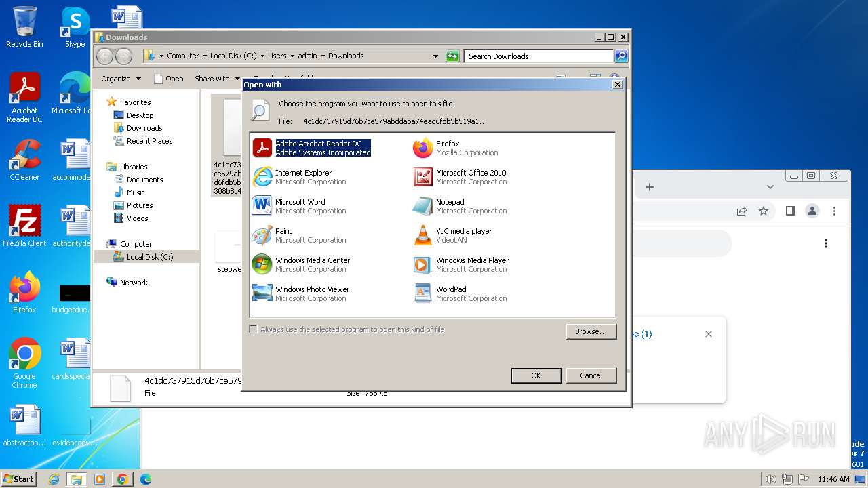Expand the address bar history dropdown

pos(435,56)
